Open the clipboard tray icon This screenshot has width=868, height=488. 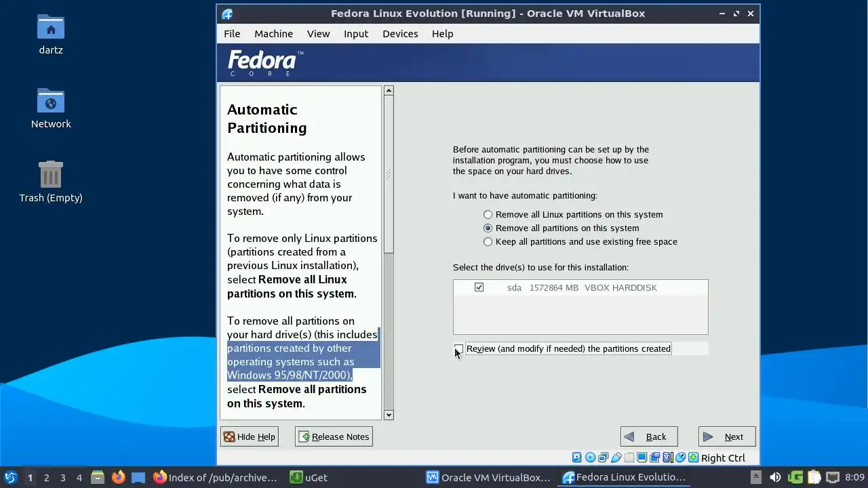pyautogui.click(x=814, y=477)
